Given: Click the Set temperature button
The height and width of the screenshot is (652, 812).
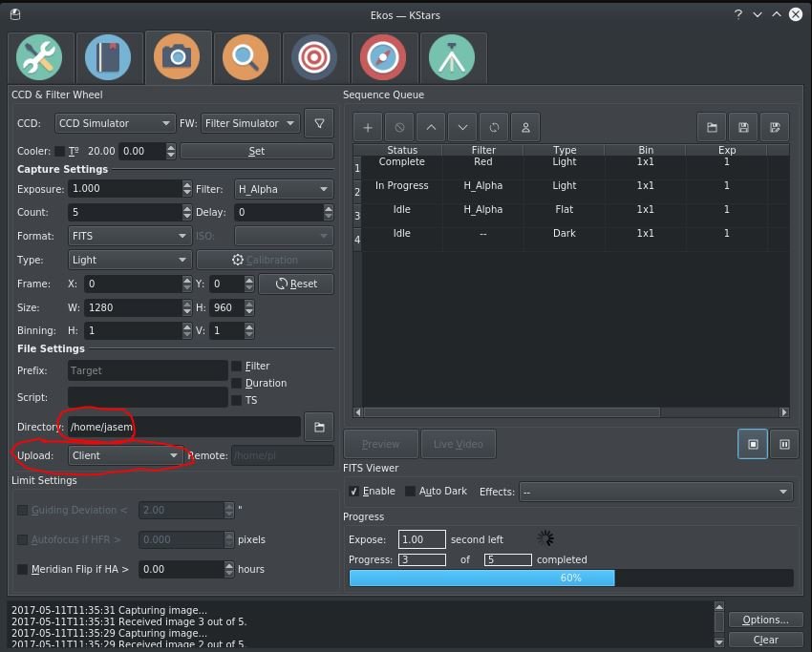Looking at the screenshot, I should [x=256, y=151].
